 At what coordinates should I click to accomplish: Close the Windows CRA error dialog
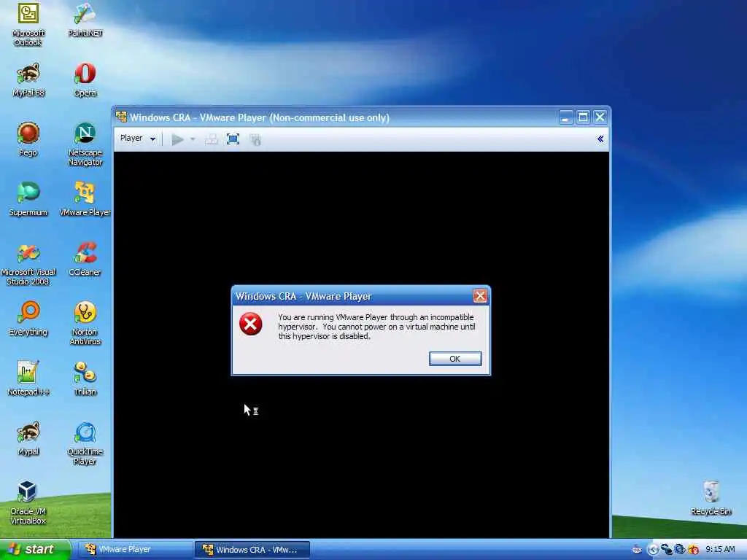(480, 296)
